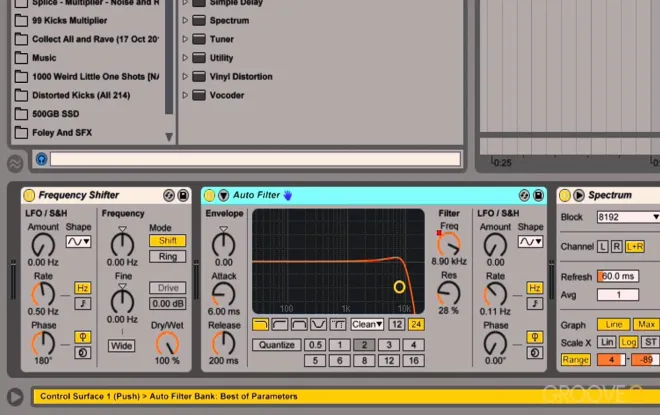Click Spectrum Avg value field
660x415 pixels.
click(x=618, y=295)
